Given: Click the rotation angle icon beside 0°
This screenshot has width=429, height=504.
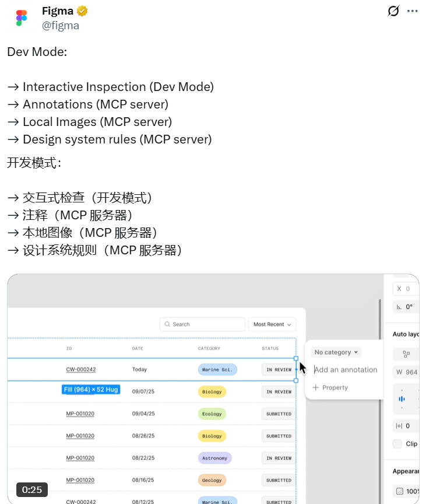Looking at the screenshot, I should tap(399, 307).
